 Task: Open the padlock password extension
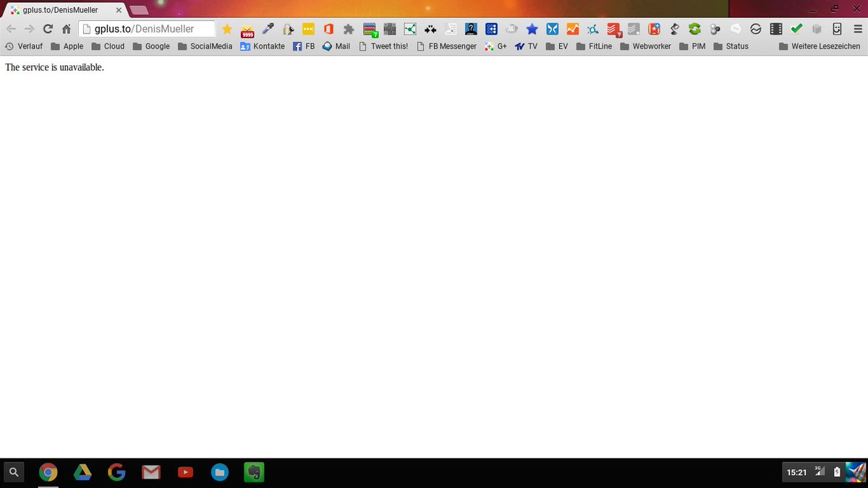(x=288, y=29)
